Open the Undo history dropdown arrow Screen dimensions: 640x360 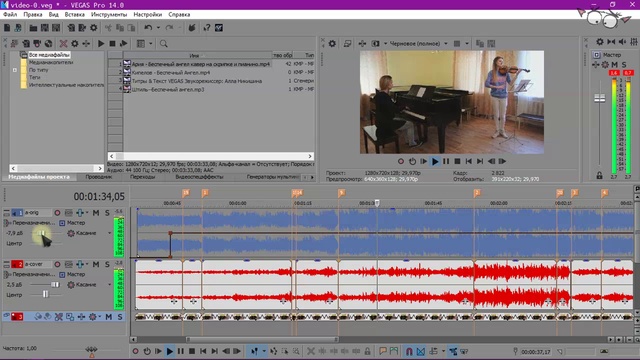[x=158, y=28]
